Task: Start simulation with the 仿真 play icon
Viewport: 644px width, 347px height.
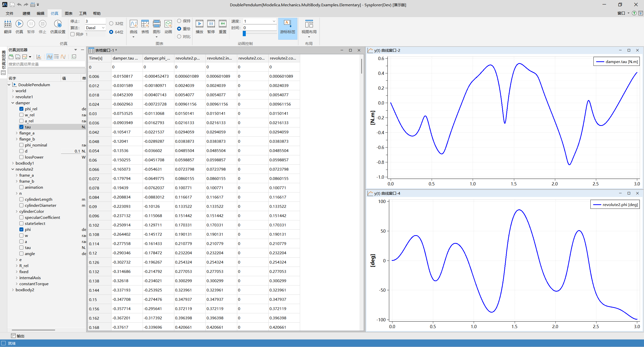Action: 19,24
